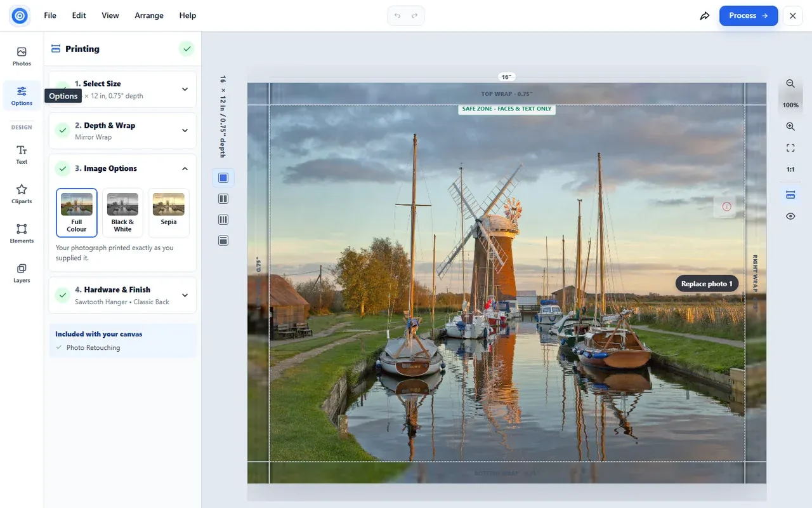
Task: Open the Edit menu
Action: [x=79, y=16]
